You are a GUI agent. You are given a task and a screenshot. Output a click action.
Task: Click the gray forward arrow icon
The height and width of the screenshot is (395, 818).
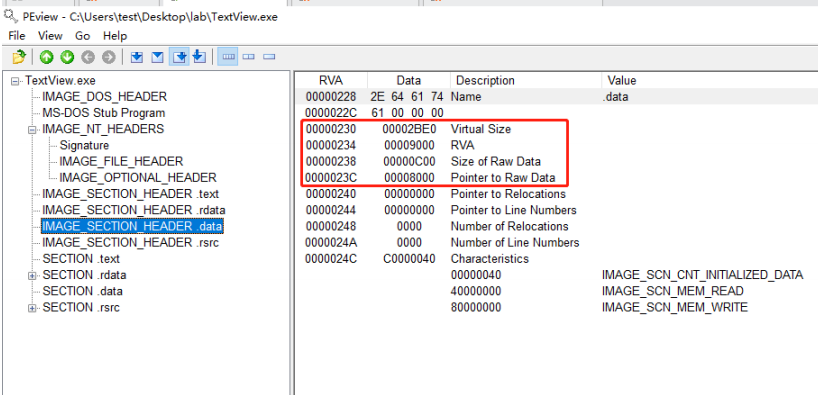tap(109, 57)
